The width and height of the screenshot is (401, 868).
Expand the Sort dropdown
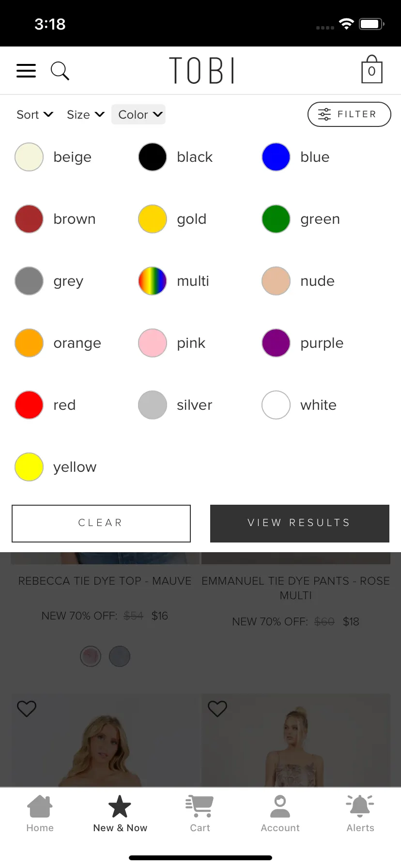(35, 115)
